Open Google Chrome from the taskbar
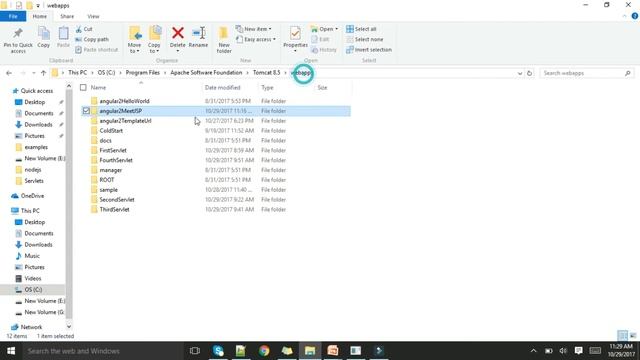The width and height of the screenshot is (640, 360). click(x=264, y=351)
